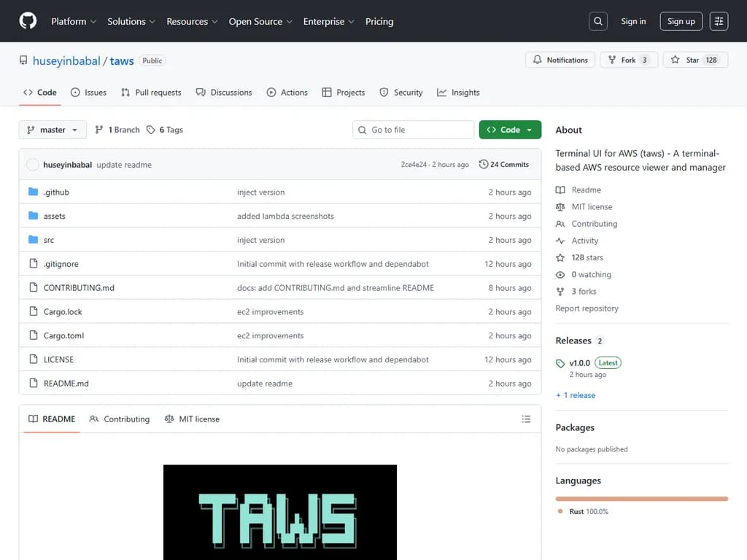Open the Solutions menu

click(131, 21)
